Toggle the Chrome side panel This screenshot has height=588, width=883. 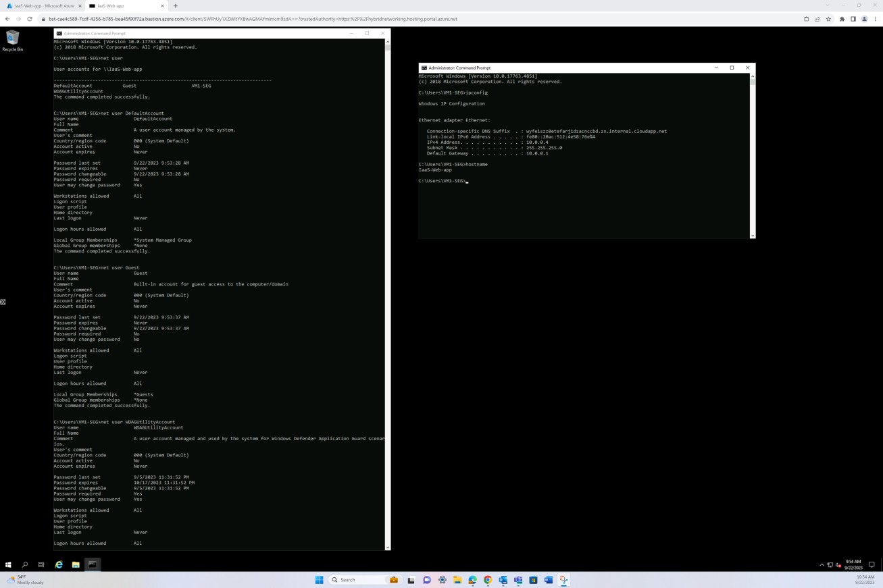click(853, 19)
